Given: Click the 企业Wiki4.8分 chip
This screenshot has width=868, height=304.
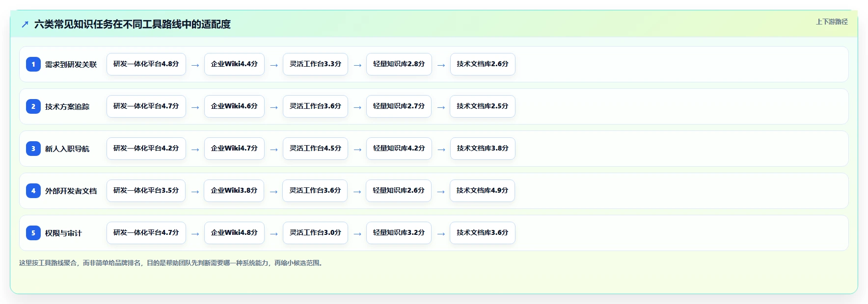Looking at the screenshot, I should [234, 233].
